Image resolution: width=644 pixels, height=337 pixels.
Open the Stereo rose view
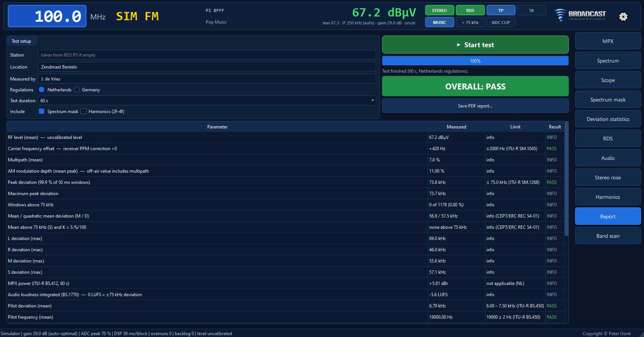tap(608, 177)
